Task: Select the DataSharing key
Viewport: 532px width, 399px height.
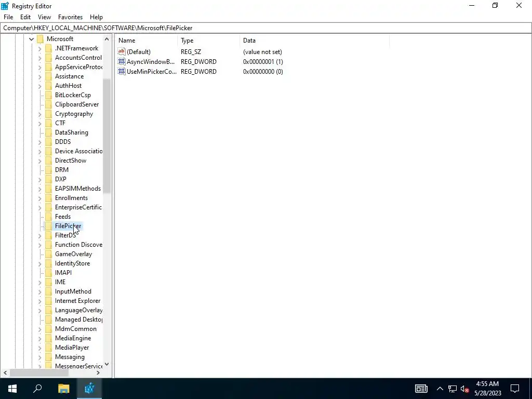Action: tap(72, 132)
